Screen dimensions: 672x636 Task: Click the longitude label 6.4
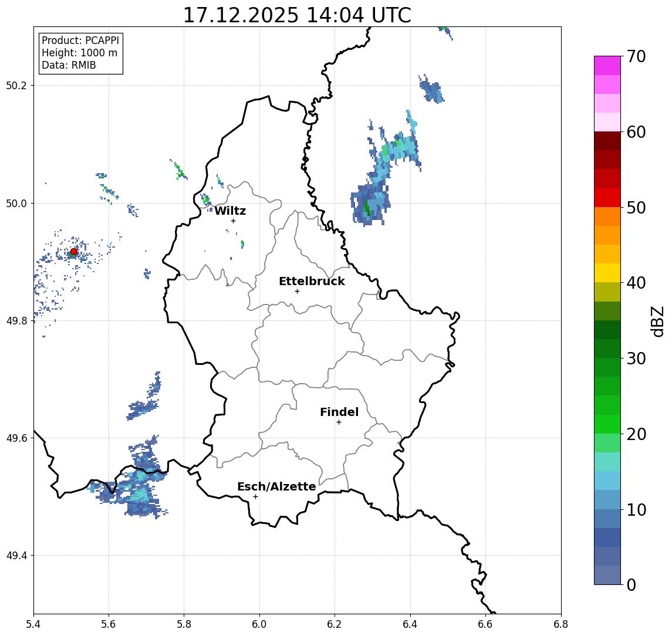411,624
